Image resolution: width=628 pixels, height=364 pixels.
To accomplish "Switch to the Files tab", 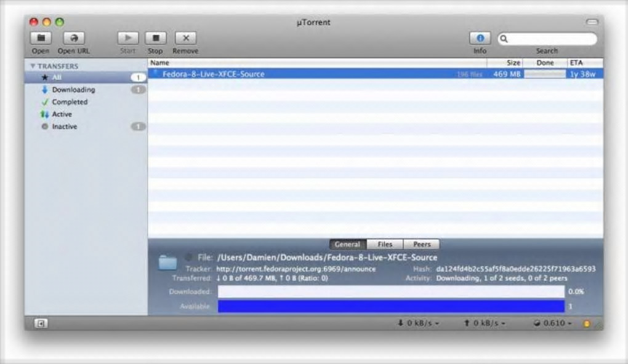I will coord(384,244).
